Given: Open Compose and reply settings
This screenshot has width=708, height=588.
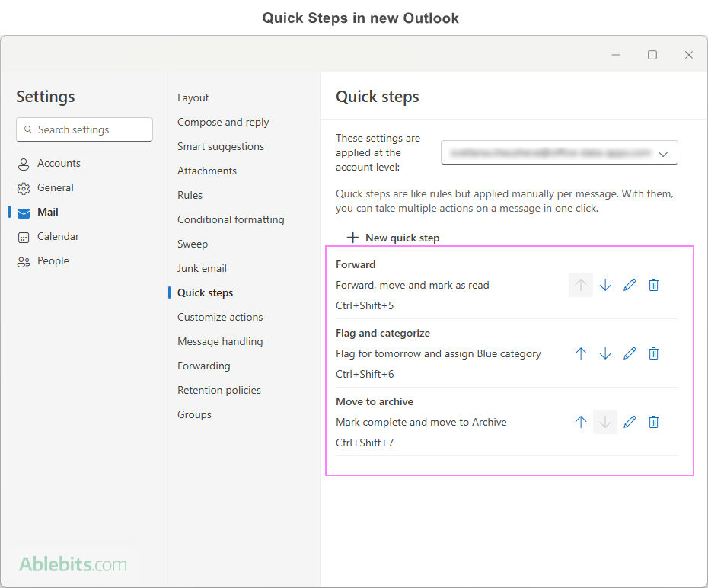Looking at the screenshot, I should (223, 122).
